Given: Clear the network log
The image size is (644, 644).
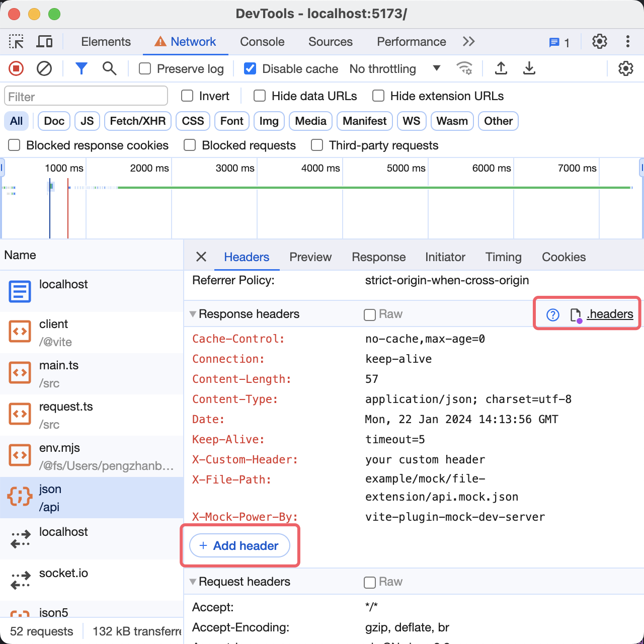Looking at the screenshot, I should pos(44,68).
